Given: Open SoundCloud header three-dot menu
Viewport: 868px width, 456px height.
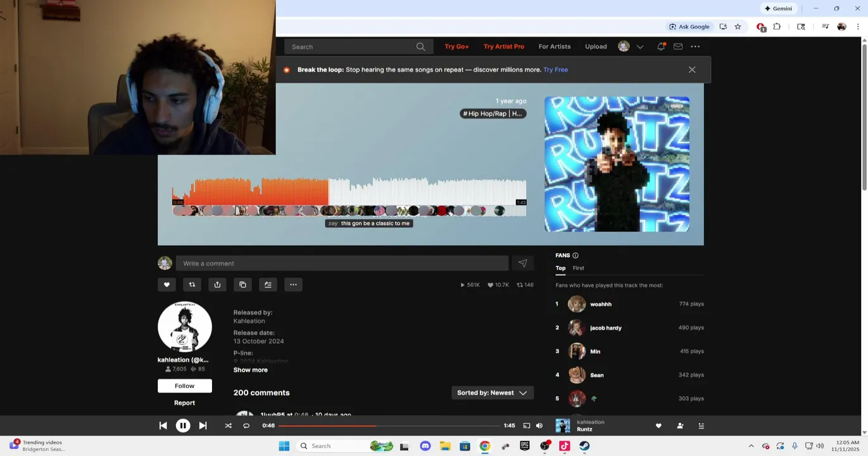Looking at the screenshot, I should (x=695, y=46).
